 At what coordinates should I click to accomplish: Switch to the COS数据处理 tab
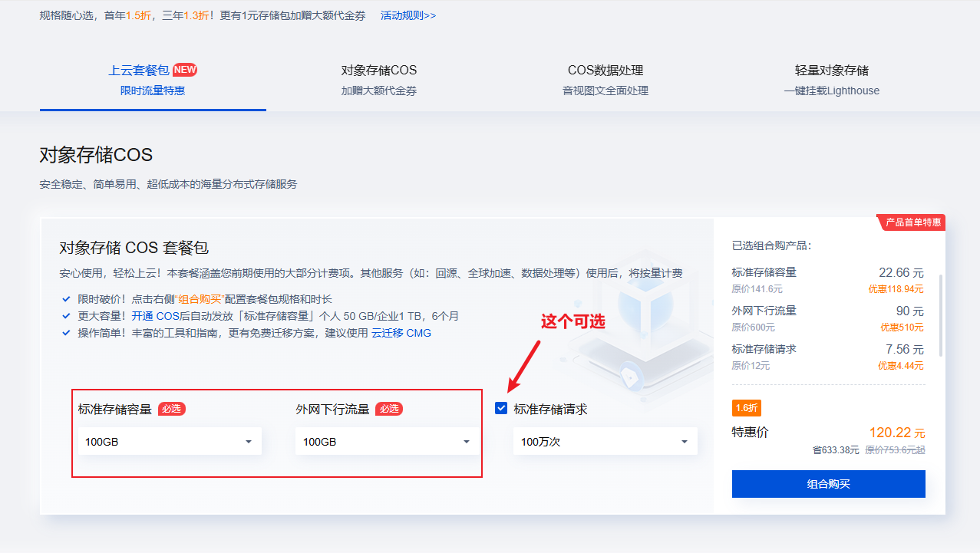(605, 80)
